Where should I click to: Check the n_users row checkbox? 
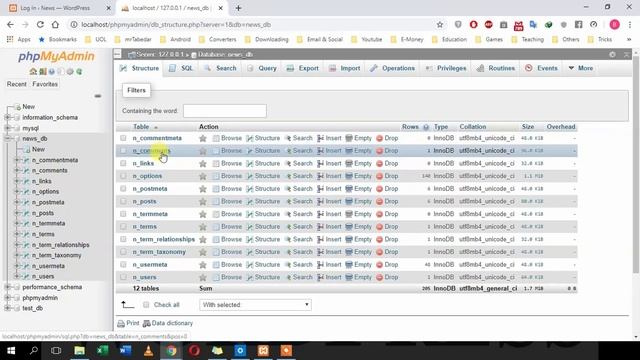coord(123,277)
